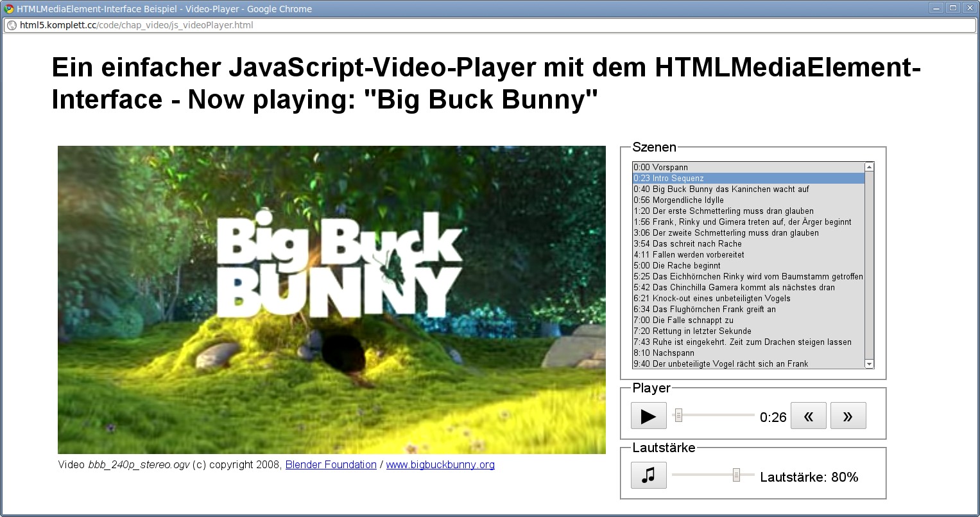Click the Lautstärke volume slider handle
980x517 pixels.
pos(736,475)
